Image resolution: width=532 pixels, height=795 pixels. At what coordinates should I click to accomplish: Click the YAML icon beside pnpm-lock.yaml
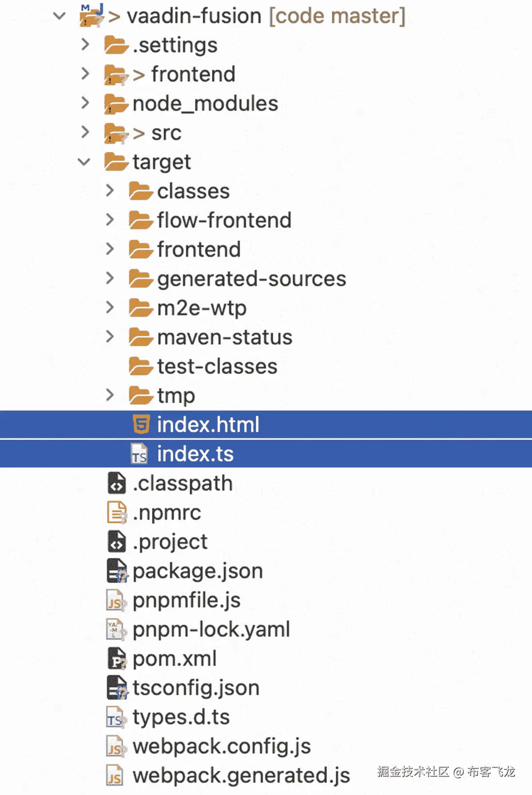[115, 630]
